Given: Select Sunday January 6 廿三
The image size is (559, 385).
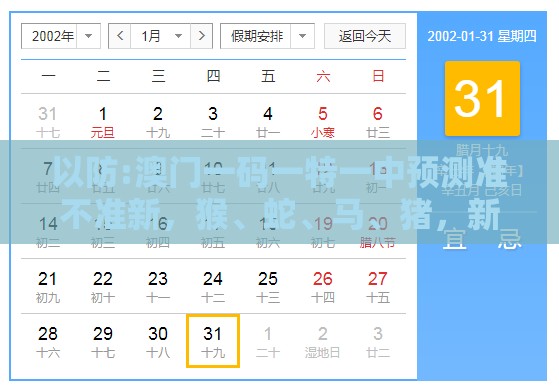Looking at the screenshot, I should pos(378,122).
